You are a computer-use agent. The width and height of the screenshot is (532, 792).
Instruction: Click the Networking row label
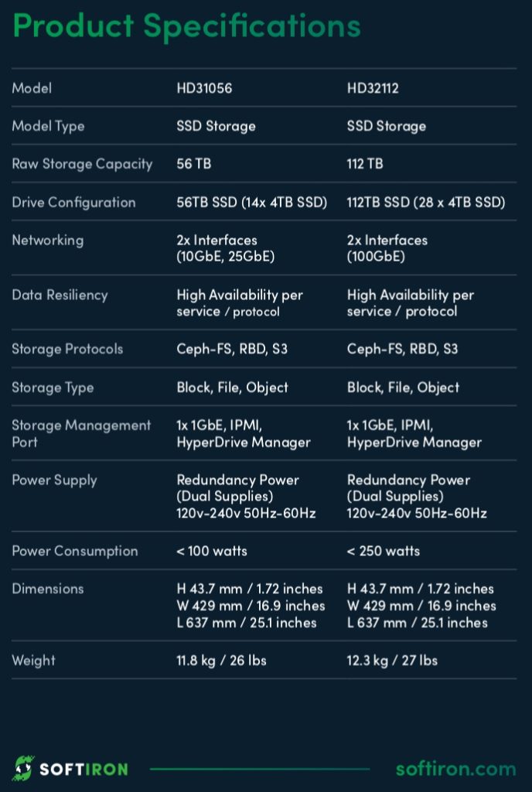point(47,241)
